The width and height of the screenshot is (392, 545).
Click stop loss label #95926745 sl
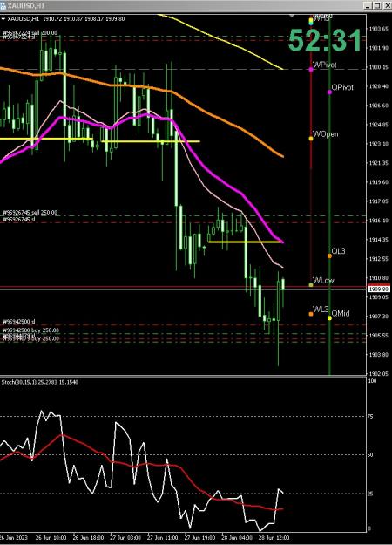(19, 220)
